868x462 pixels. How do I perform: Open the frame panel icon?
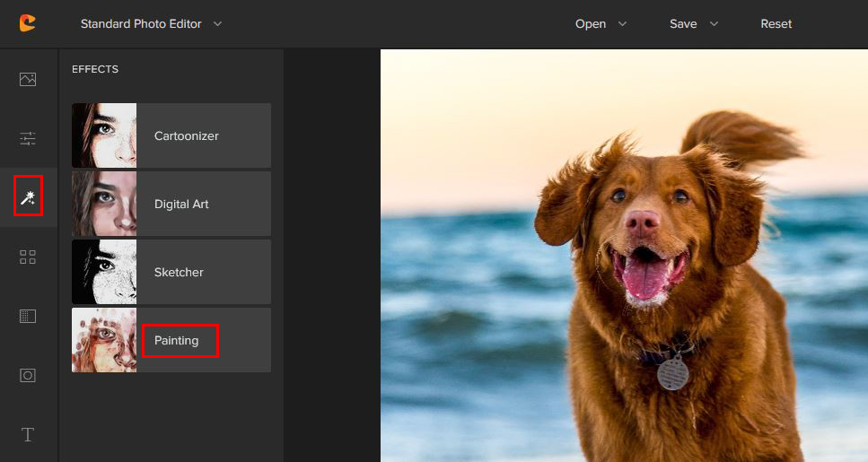click(28, 375)
